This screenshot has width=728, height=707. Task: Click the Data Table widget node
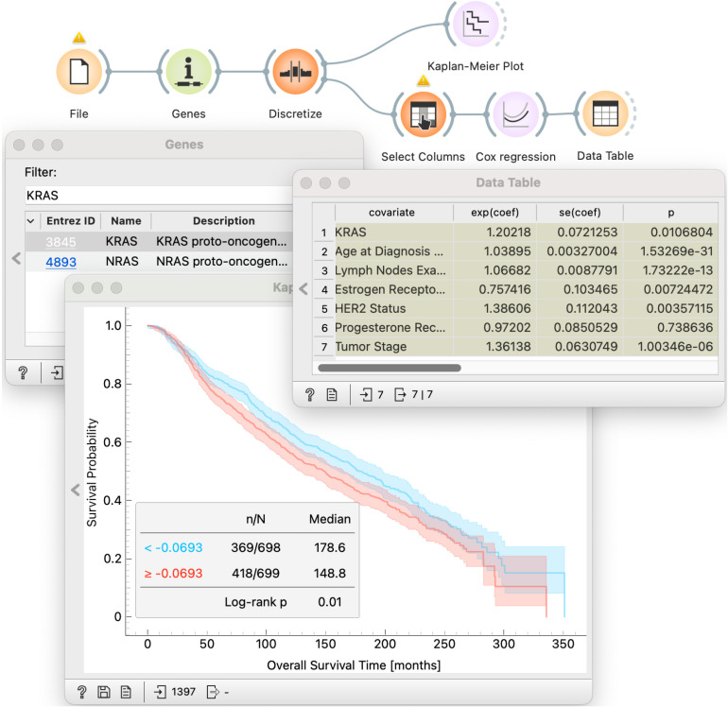tap(605, 113)
